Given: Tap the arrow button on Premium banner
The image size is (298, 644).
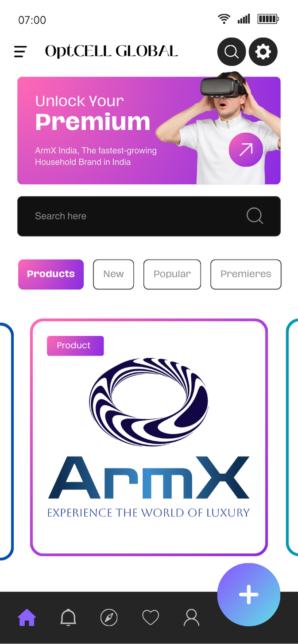Looking at the screenshot, I should 246,149.
